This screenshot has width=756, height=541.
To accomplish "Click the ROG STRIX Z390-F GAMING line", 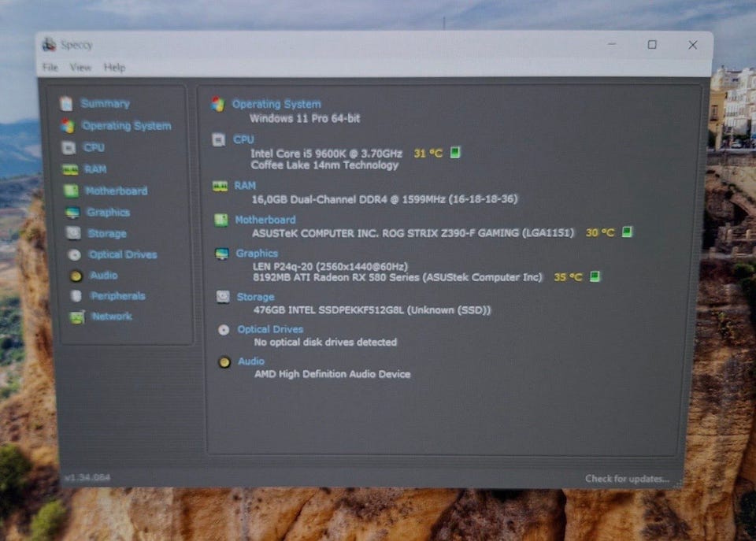I will pyautogui.click(x=413, y=233).
